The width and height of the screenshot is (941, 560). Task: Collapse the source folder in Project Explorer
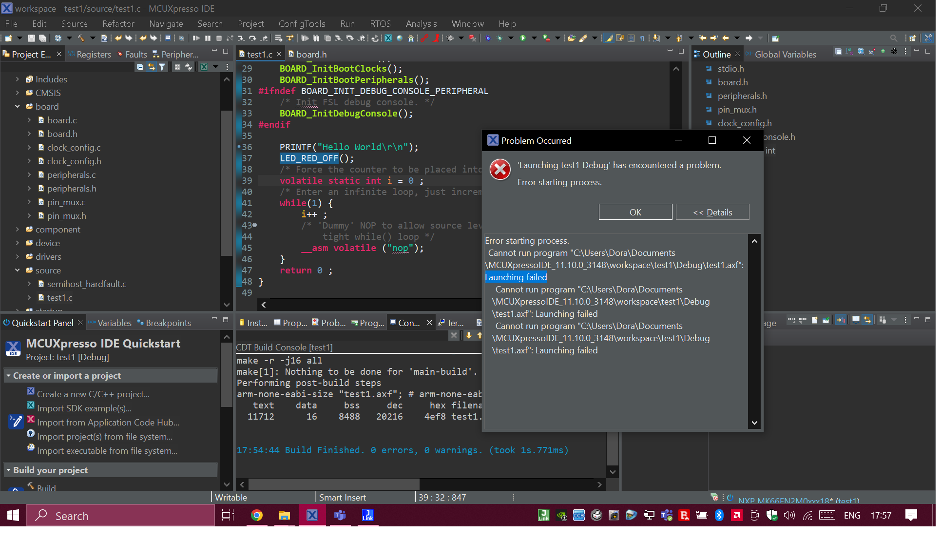pyautogui.click(x=18, y=271)
